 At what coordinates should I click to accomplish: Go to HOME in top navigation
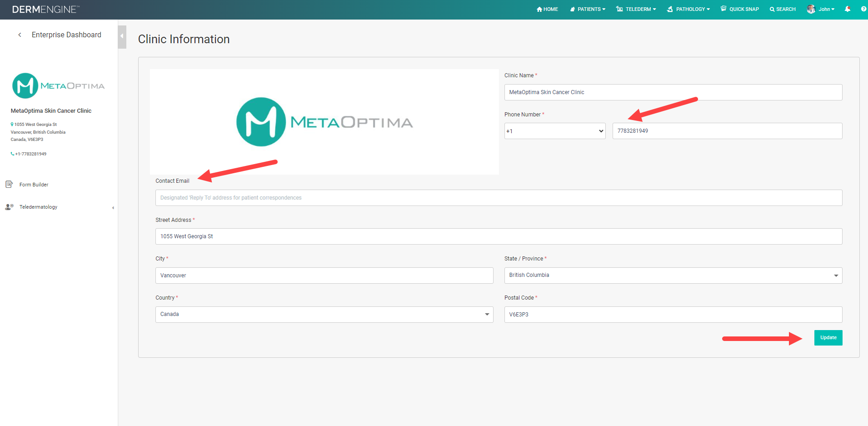(547, 9)
